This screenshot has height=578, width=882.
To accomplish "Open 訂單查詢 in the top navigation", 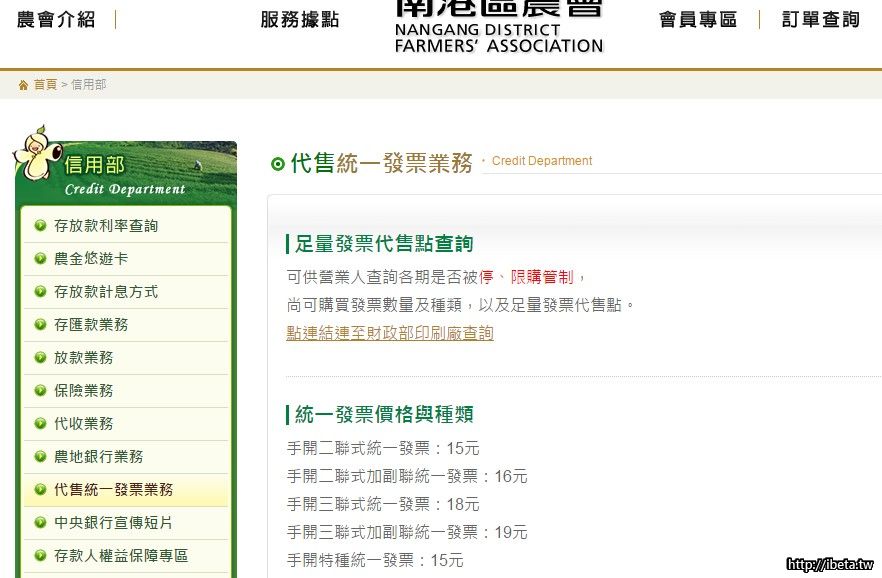I will tap(820, 20).
